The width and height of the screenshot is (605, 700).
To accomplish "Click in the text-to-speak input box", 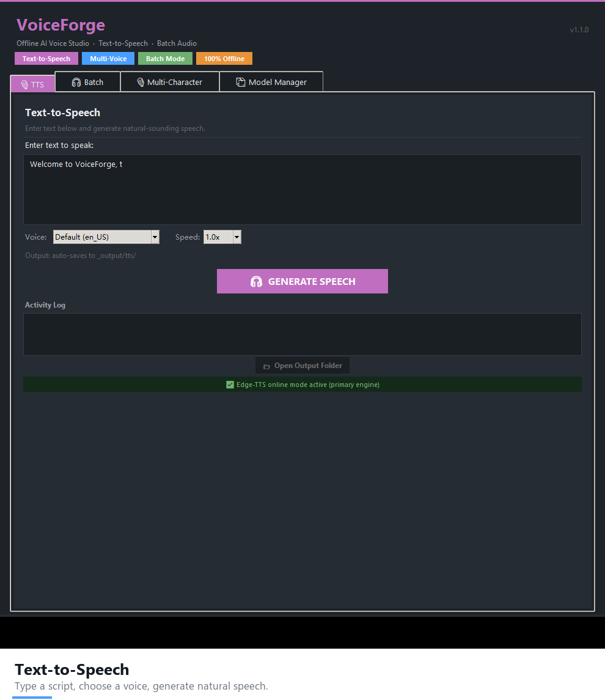I will coord(302,190).
